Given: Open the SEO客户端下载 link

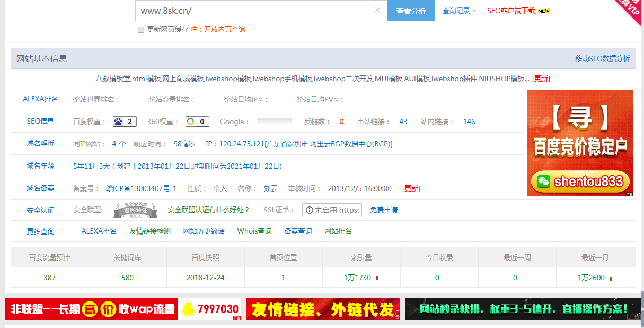Looking at the screenshot, I should click(511, 11).
